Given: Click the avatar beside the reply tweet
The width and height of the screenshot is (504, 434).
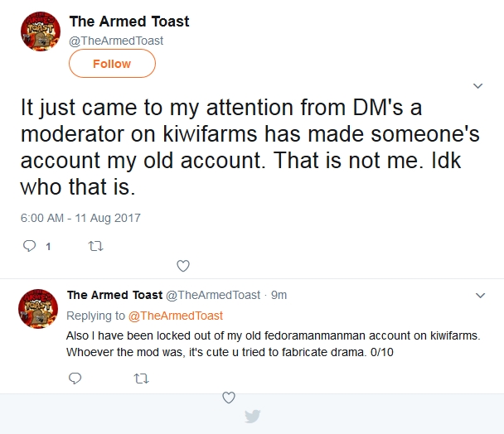Looking at the screenshot, I should [38, 309].
